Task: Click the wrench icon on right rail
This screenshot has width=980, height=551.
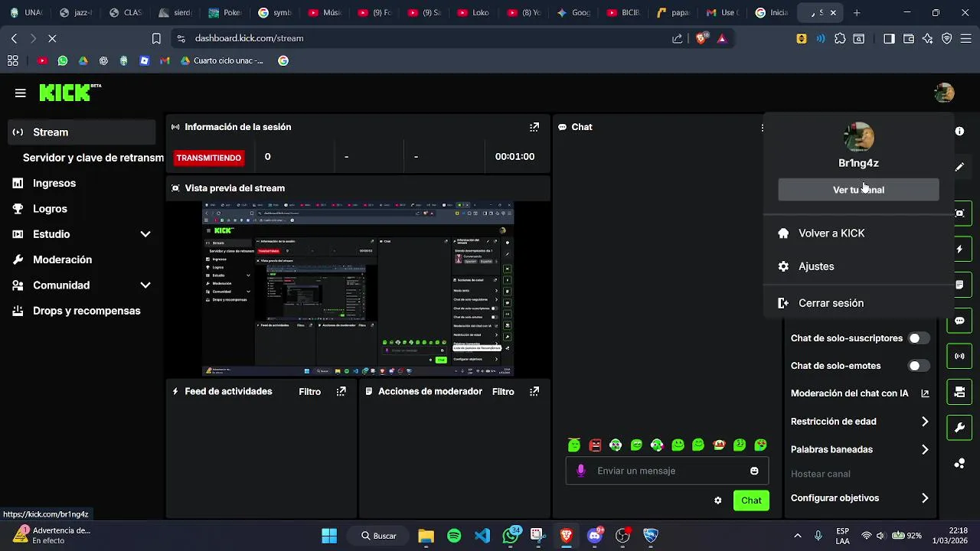Action: point(959,428)
